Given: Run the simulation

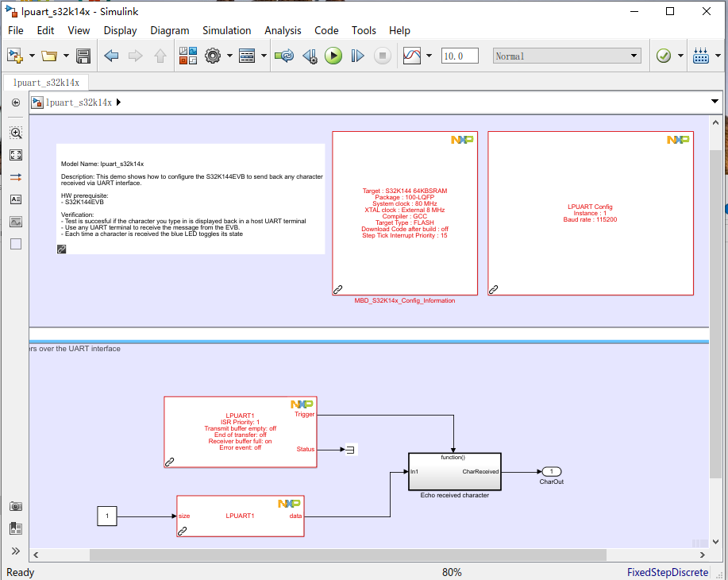Looking at the screenshot, I should pos(333,56).
